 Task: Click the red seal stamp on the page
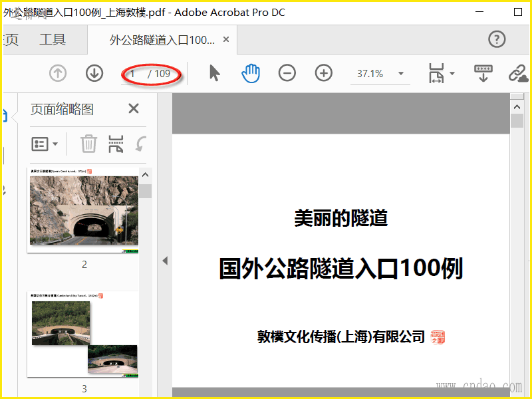[x=438, y=337]
